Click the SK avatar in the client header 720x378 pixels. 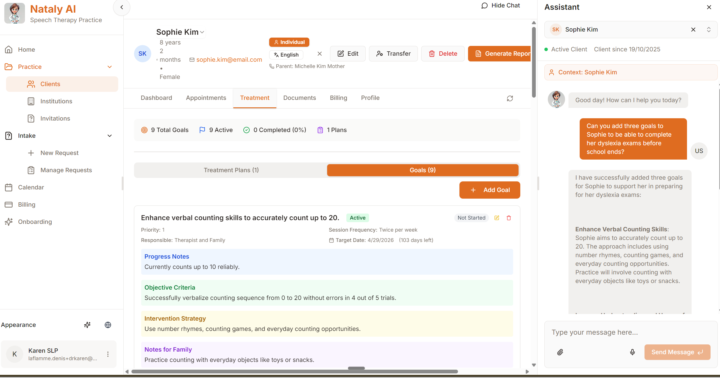pyautogui.click(x=142, y=54)
